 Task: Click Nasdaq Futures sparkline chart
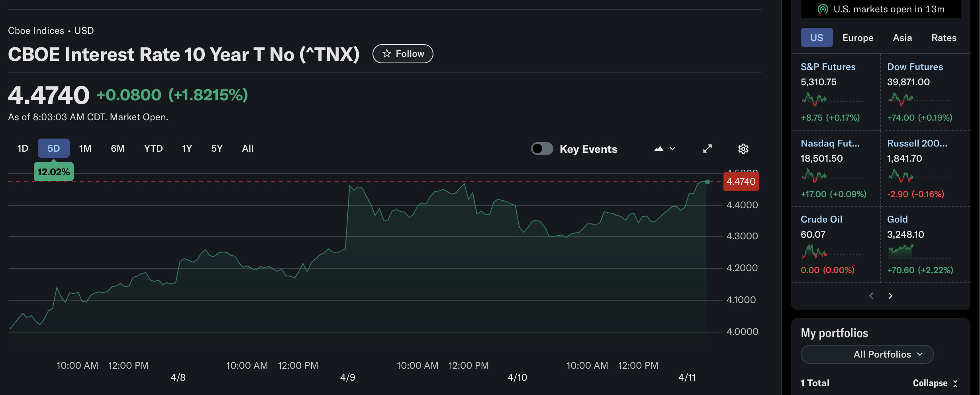pyautogui.click(x=832, y=175)
